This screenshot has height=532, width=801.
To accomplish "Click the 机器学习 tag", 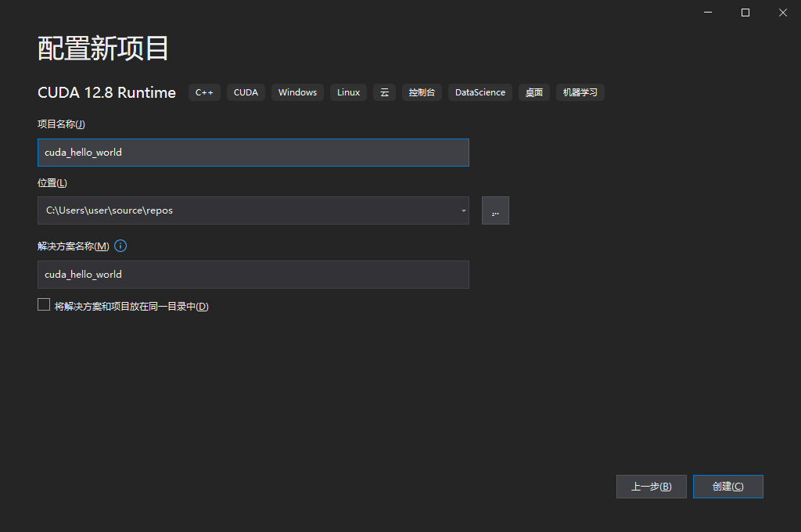I will [x=580, y=92].
